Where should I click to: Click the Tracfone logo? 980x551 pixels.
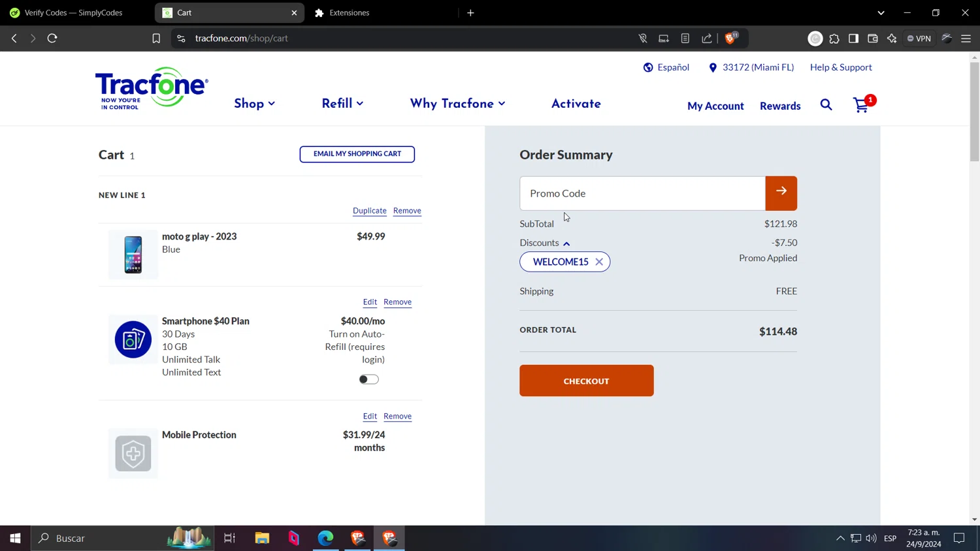(152, 88)
